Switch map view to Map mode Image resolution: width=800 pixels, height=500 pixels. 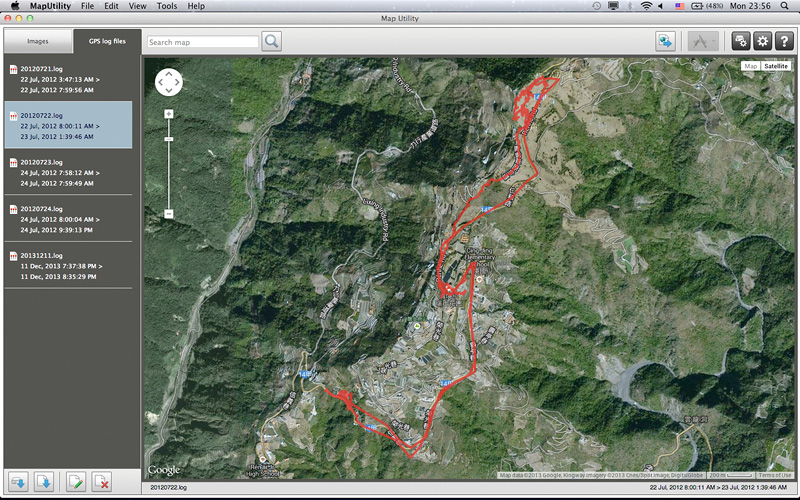[749, 66]
